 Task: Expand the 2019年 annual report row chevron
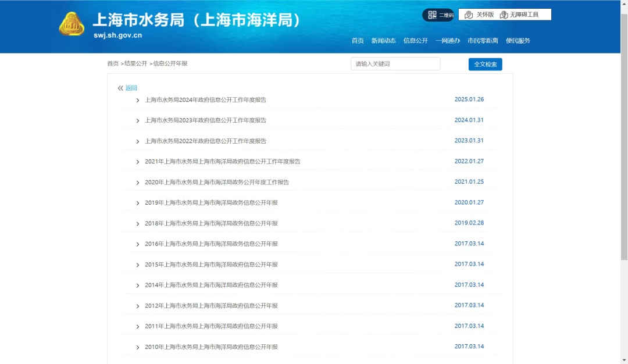(x=138, y=203)
